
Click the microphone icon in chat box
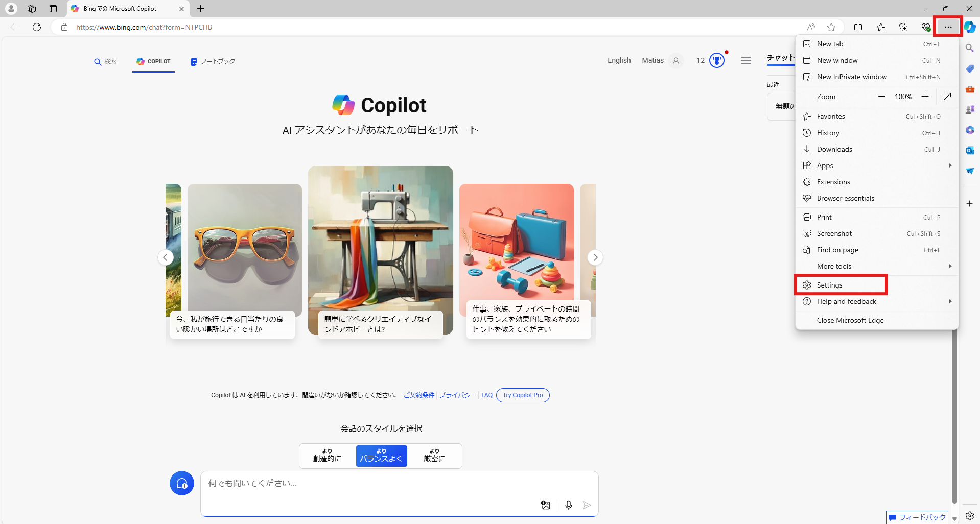pyautogui.click(x=568, y=505)
